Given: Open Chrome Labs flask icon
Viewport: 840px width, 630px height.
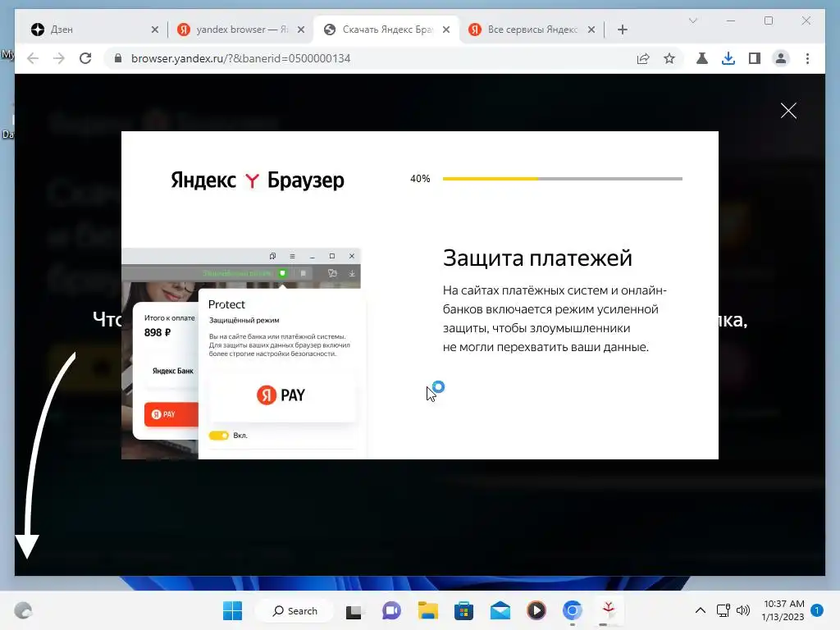Looking at the screenshot, I should [702, 58].
